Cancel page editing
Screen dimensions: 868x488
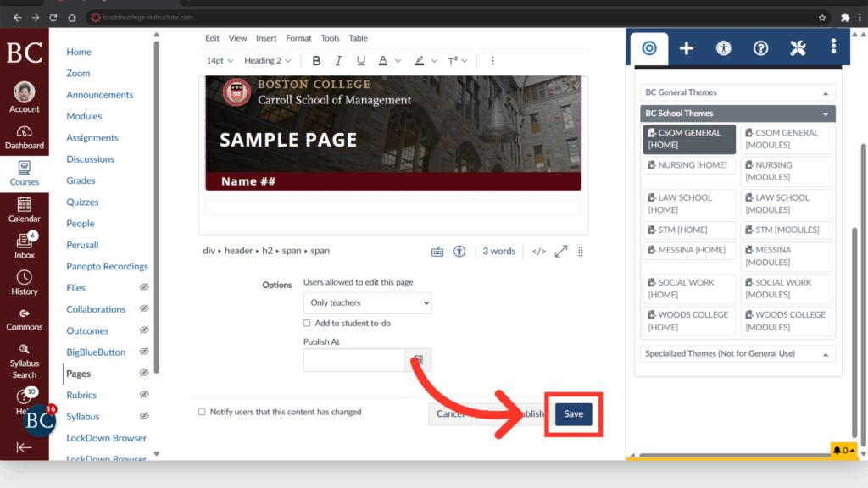click(450, 413)
